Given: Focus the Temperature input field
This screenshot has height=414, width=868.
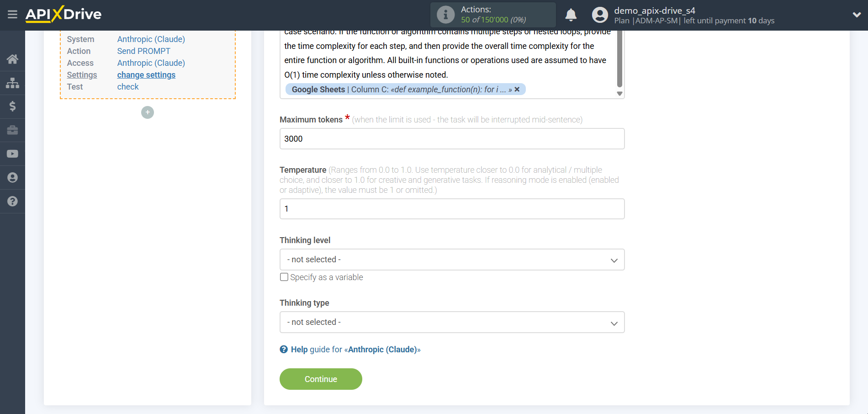Looking at the screenshot, I should pyautogui.click(x=452, y=209).
